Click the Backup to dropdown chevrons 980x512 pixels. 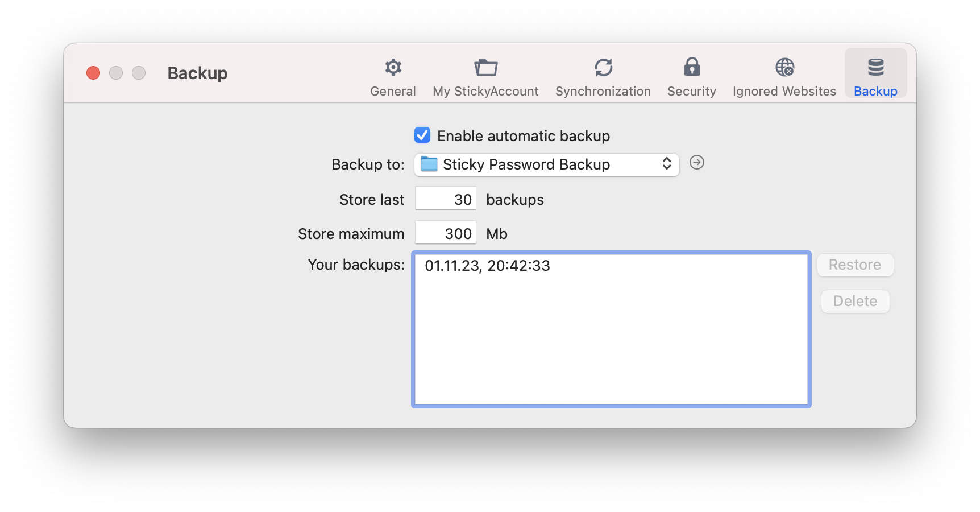coord(667,164)
